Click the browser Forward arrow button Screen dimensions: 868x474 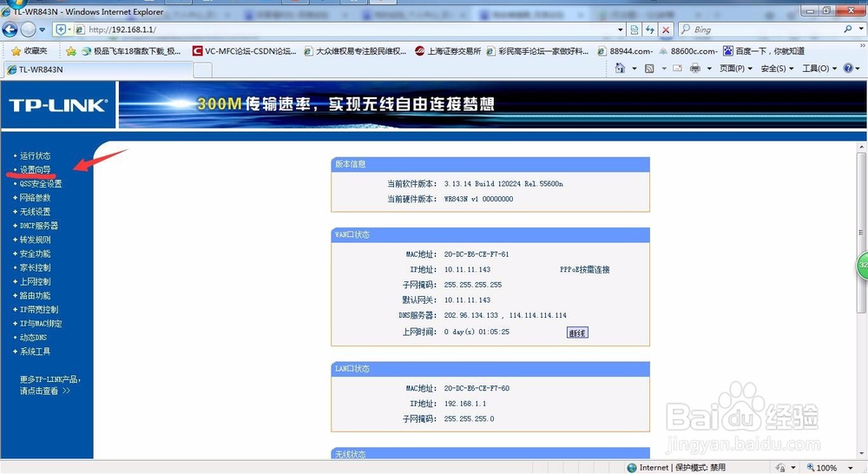[28, 30]
